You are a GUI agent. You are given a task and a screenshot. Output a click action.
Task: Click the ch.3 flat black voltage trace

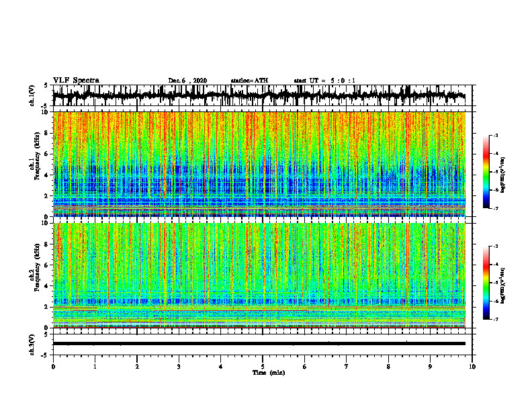click(x=259, y=344)
